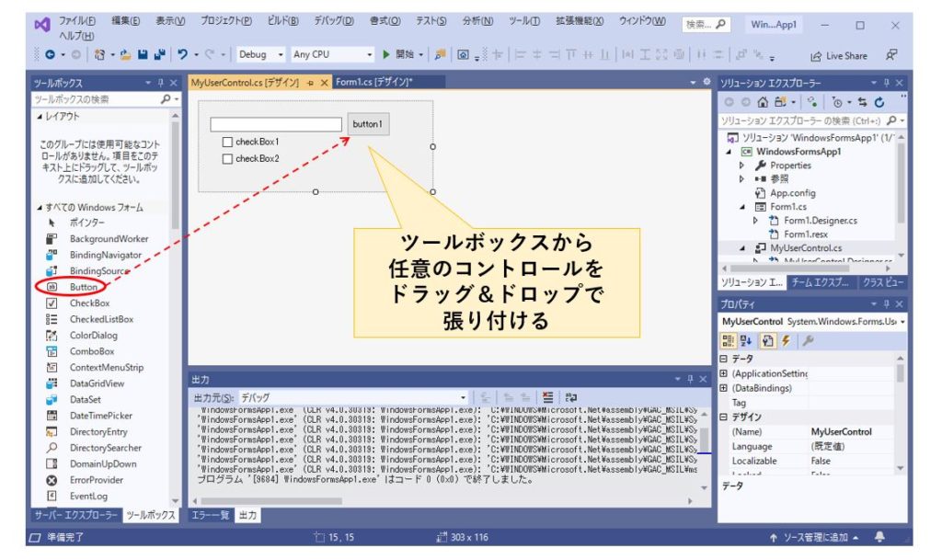This screenshot has width=942, height=560.
Task: Refresh Solution Explorer with the circular arrow
Action: [x=879, y=102]
